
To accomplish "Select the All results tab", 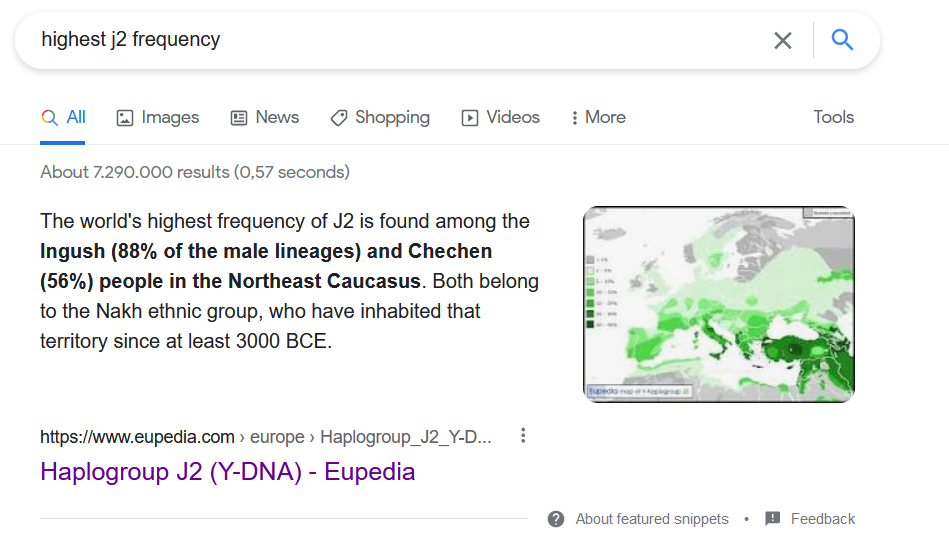I will [64, 118].
